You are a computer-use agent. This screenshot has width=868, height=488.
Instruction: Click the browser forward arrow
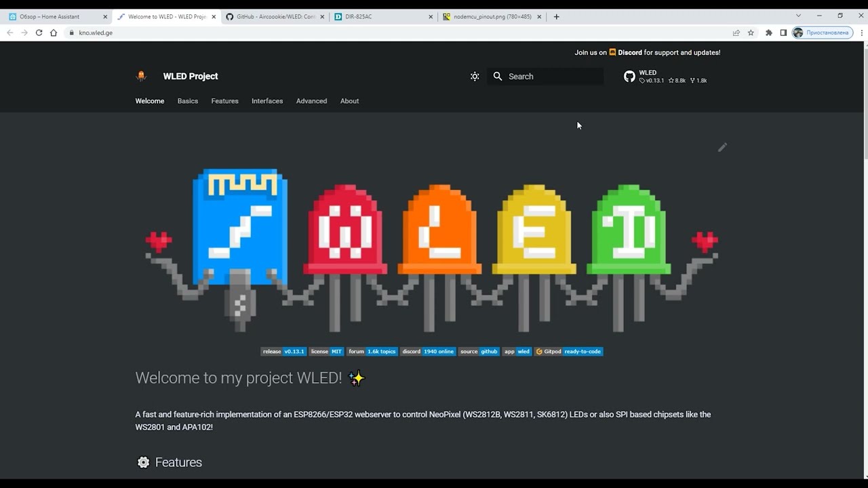[x=24, y=33]
